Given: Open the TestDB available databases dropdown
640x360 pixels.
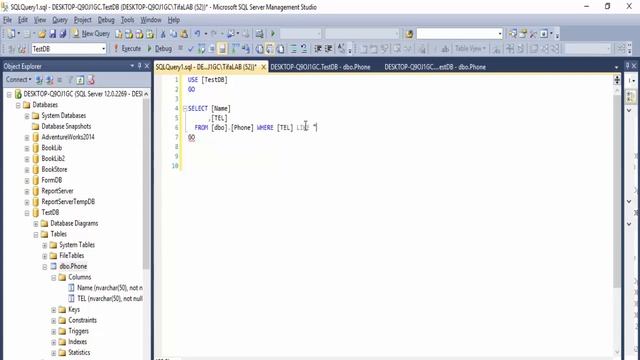Looking at the screenshot, I should [x=103, y=49].
